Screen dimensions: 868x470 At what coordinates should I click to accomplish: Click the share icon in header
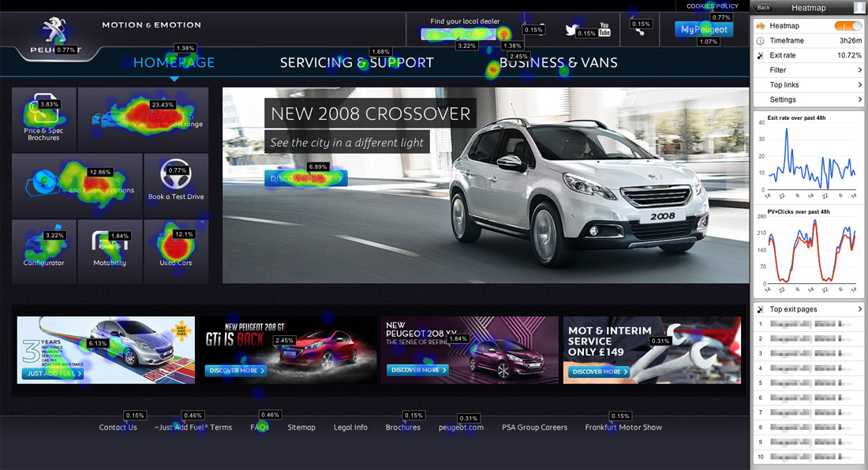[639, 32]
